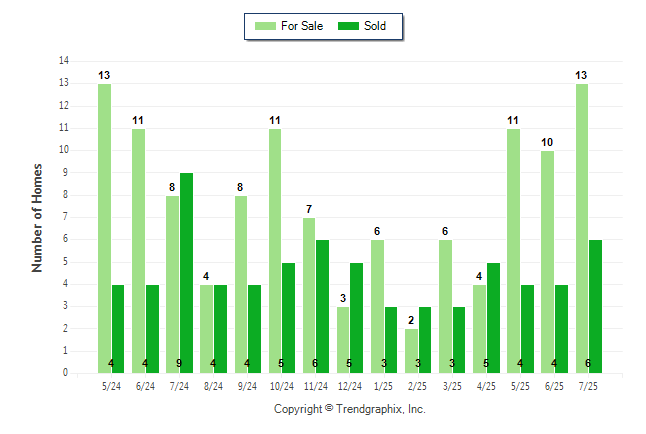
Task: Click the 6/25 For Sale bar labeled 10
Action: point(548,262)
